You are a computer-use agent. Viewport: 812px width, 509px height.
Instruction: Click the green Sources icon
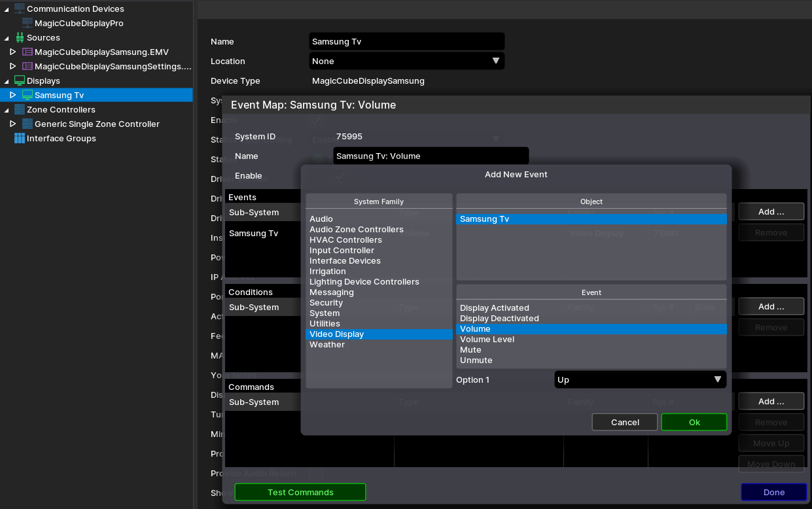(19, 37)
